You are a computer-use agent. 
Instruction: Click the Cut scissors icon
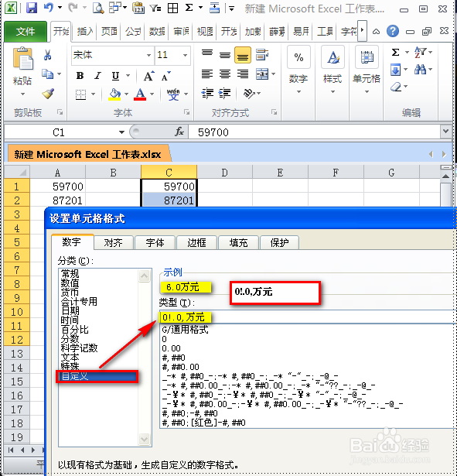[48, 55]
